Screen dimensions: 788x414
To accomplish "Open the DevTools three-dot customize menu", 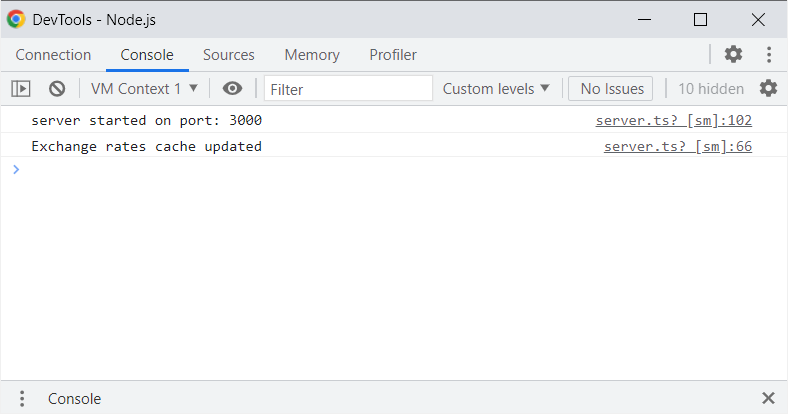I will (x=769, y=55).
